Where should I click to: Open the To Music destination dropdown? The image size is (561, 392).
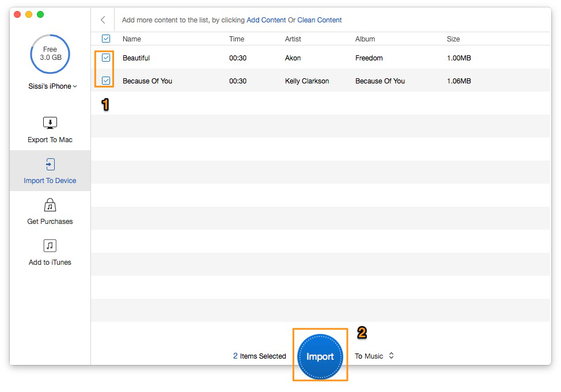click(374, 356)
